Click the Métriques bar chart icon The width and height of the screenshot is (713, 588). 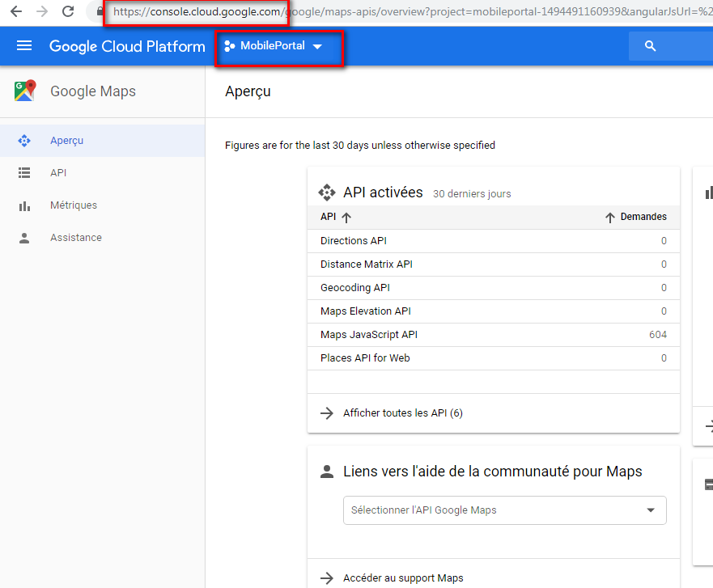(24, 205)
